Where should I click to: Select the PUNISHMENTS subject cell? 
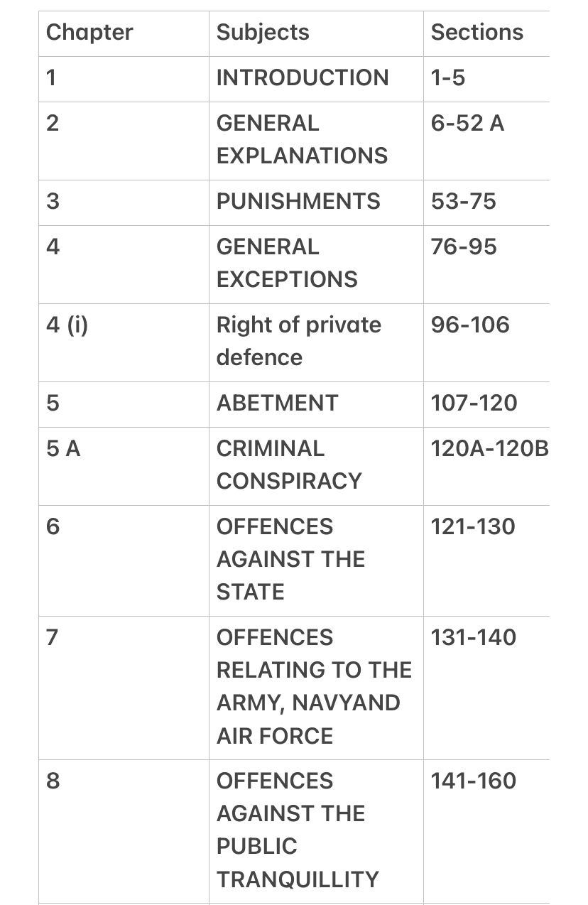pyautogui.click(x=298, y=202)
